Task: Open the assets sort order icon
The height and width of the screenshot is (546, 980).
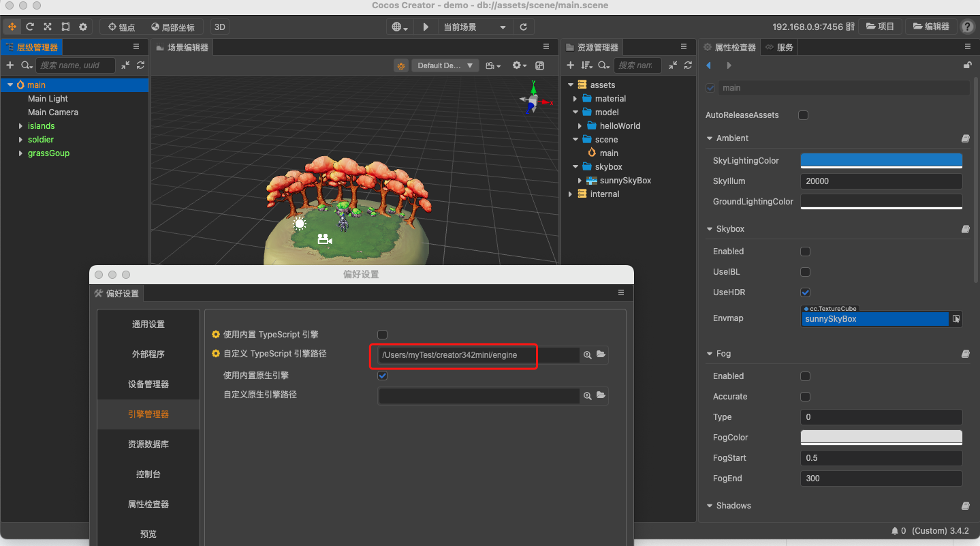Action: pyautogui.click(x=587, y=65)
